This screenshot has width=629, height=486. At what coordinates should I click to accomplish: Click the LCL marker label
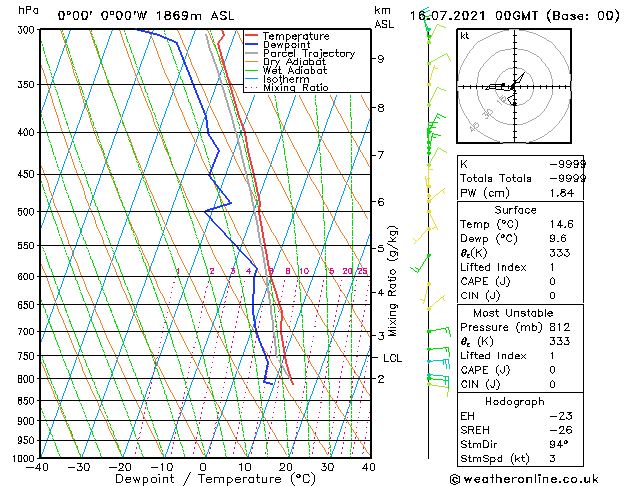pyautogui.click(x=392, y=358)
